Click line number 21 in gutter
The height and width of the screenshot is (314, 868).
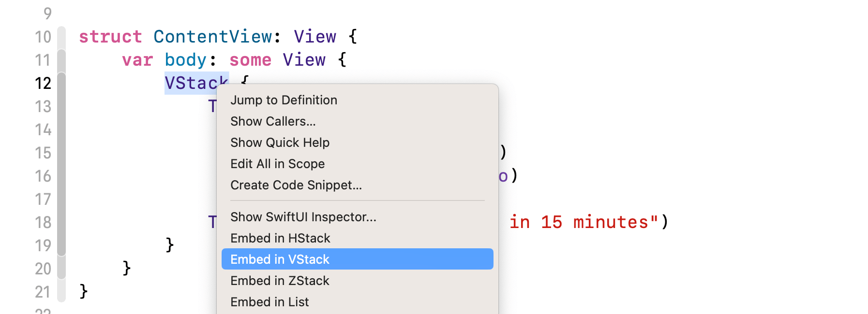(43, 292)
